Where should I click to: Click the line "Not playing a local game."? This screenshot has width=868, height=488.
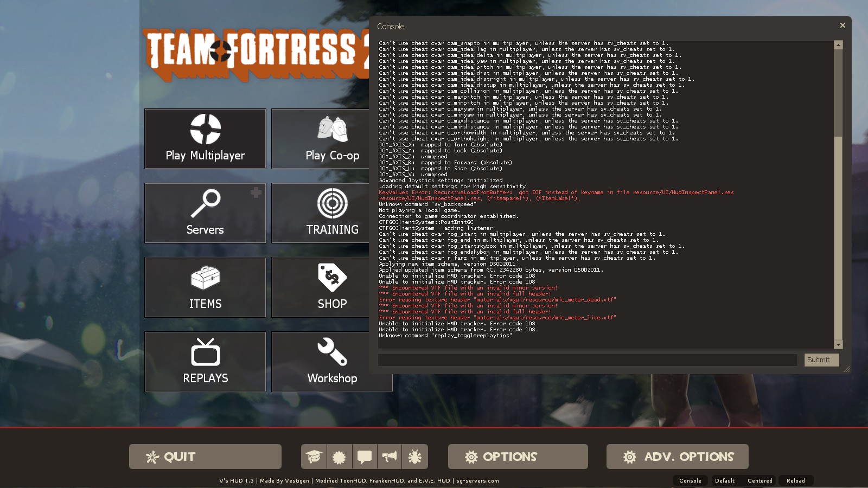[x=419, y=210]
